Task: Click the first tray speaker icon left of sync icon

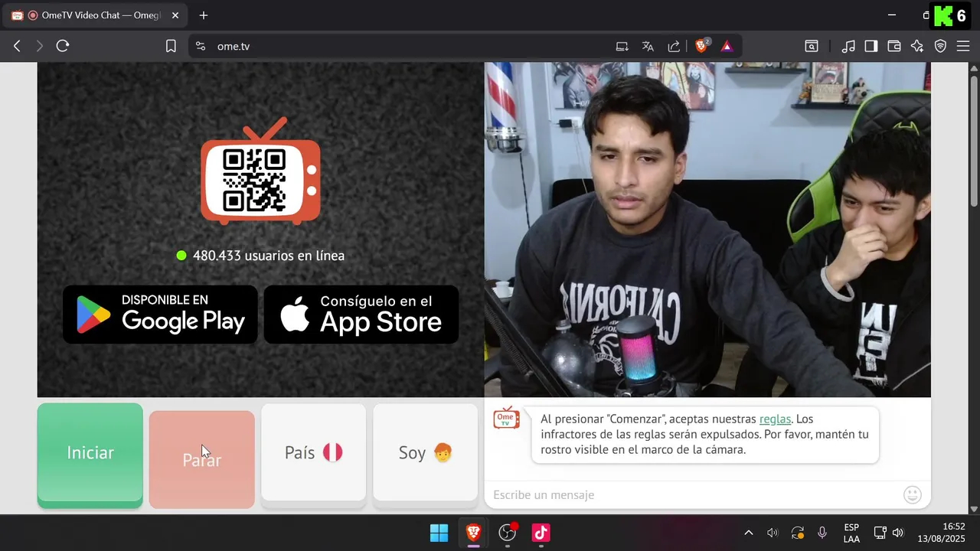Action: (773, 533)
